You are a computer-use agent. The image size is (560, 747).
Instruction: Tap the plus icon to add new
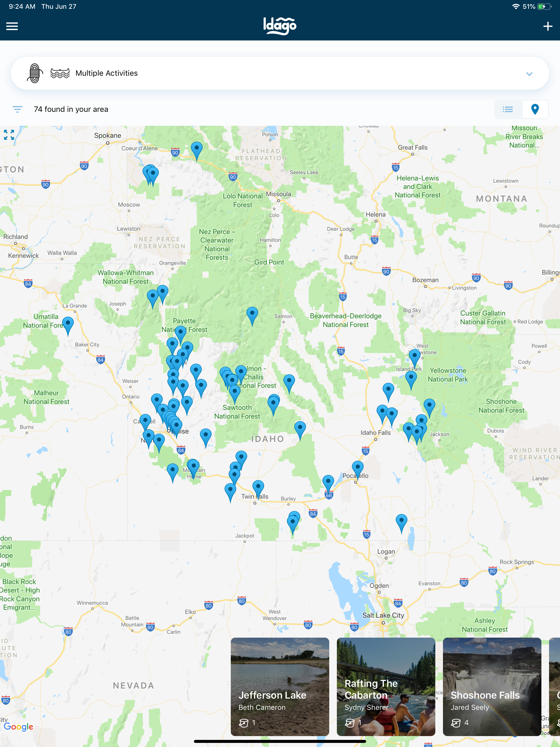(547, 26)
